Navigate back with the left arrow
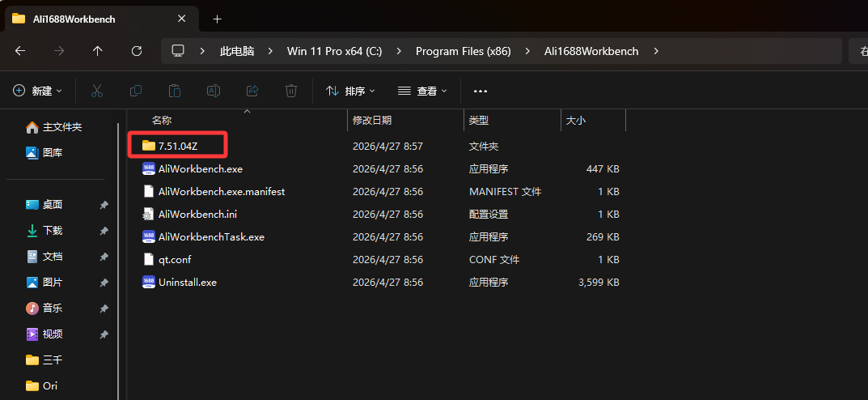Screen dimensions: 868x400 20,51
